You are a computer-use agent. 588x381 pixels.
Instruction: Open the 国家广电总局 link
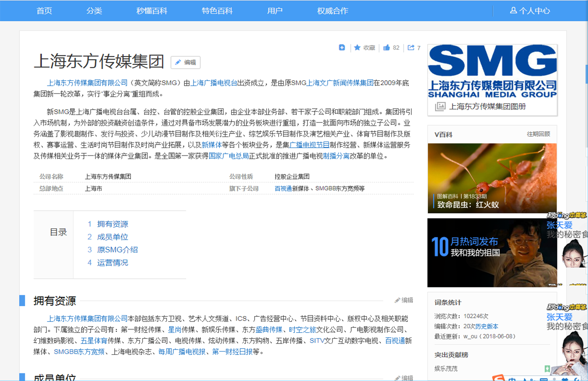[x=229, y=156]
